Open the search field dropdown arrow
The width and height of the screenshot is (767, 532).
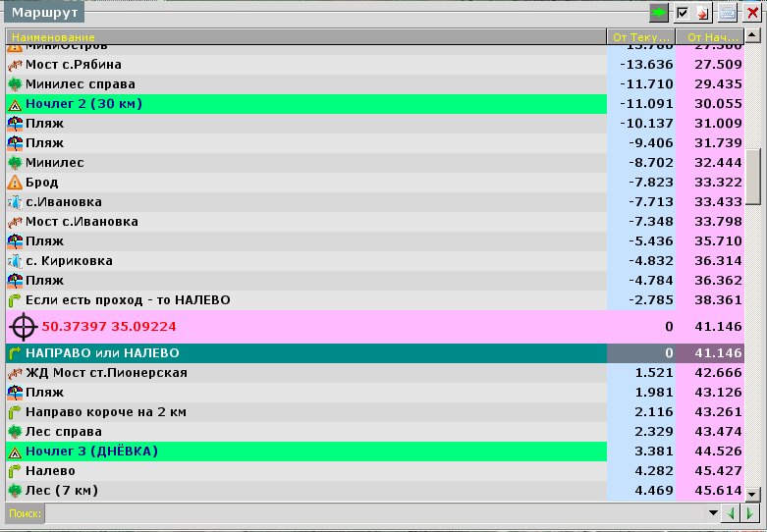[x=713, y=513]
